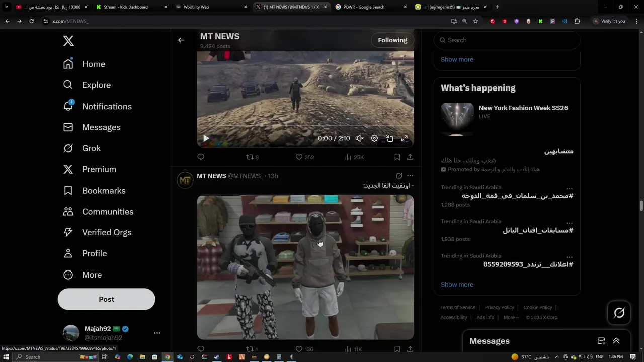Open Profile in the sidebar
This screenshot has height=362, width=644.
pyautogui.click(x=85, y=253)
